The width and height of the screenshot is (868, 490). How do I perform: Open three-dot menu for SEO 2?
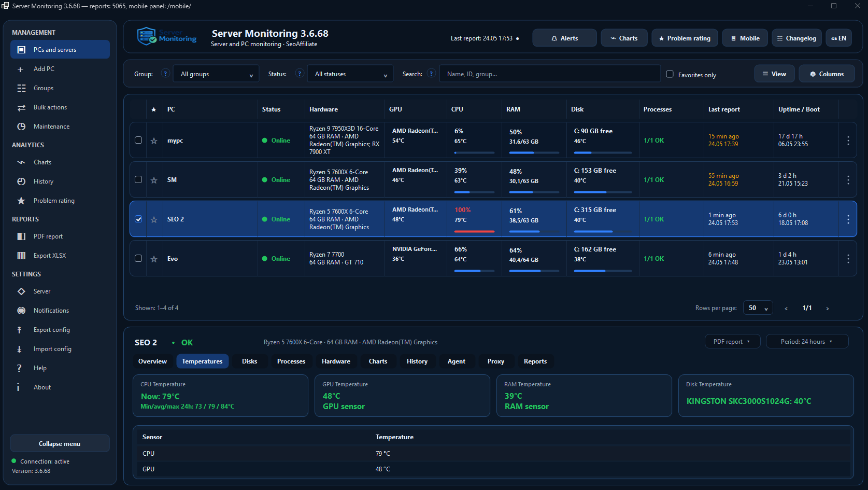[848, 219]
